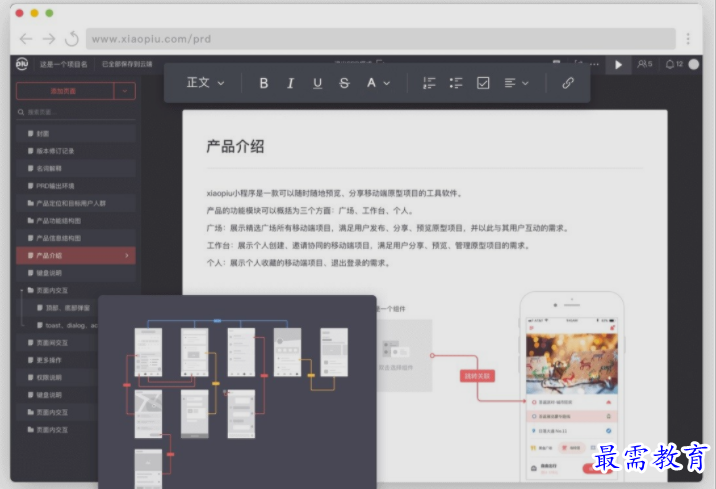The height and width of the screenshot is (489, 716).
Task: Open the user avatar menu
Action: 694,64
